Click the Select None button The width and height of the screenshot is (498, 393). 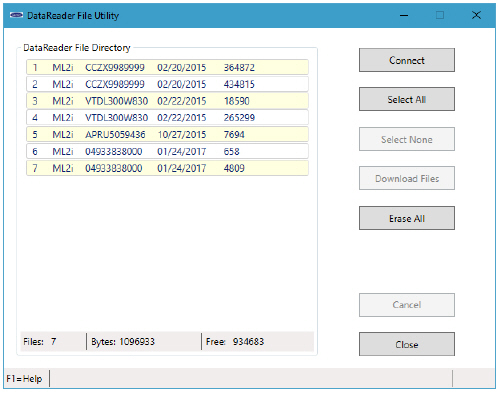[407, 139]
